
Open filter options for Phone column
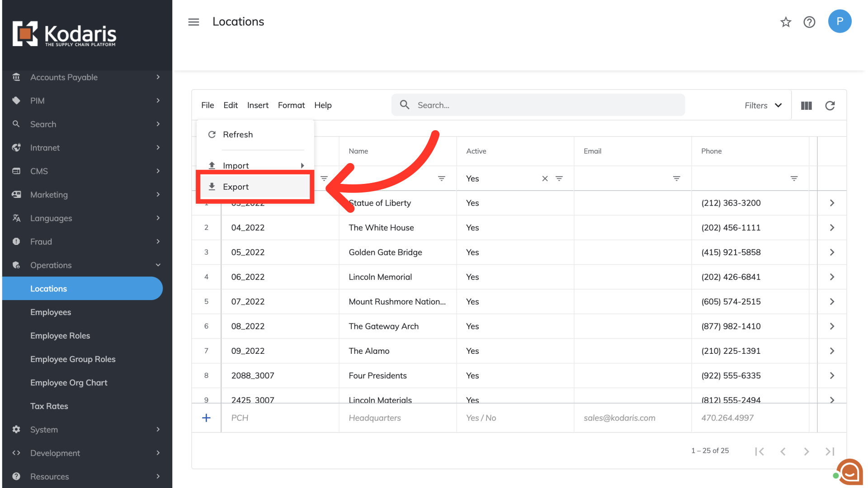point(794,178)
